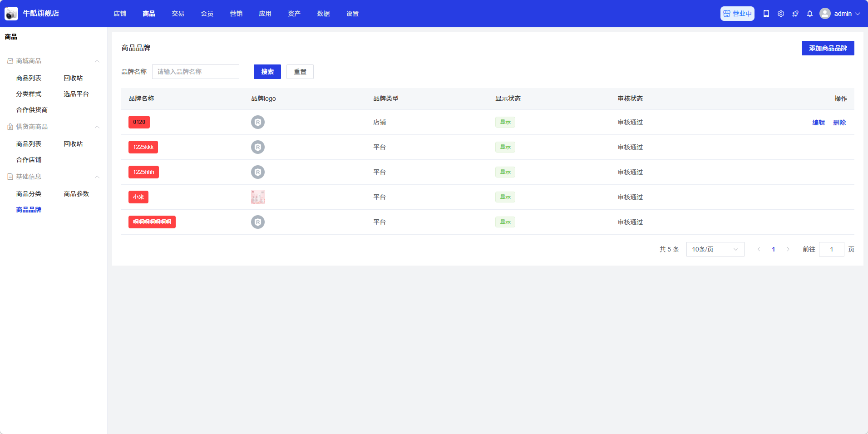The width and height of the screenshot is (868, 434).
Task: Click the 牛酷旗舰店 shop logo image
Action: point(11,14)
